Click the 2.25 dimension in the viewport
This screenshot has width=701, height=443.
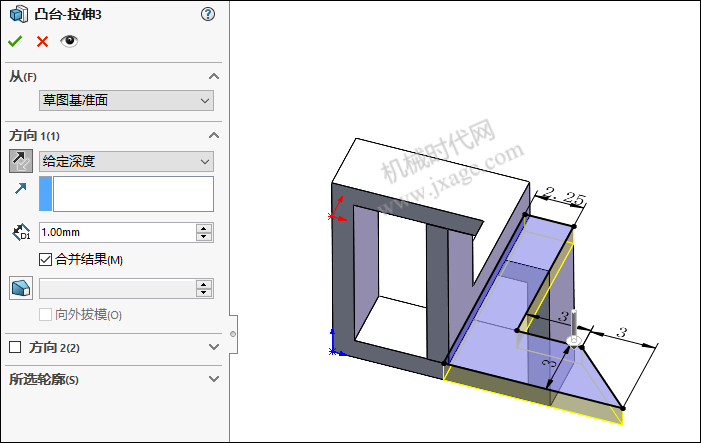(x=564, y=197)
